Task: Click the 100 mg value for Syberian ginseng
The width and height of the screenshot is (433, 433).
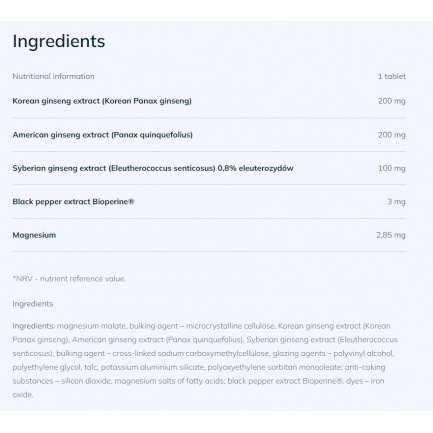Action: pyautogui.click(x=392, y=168)
